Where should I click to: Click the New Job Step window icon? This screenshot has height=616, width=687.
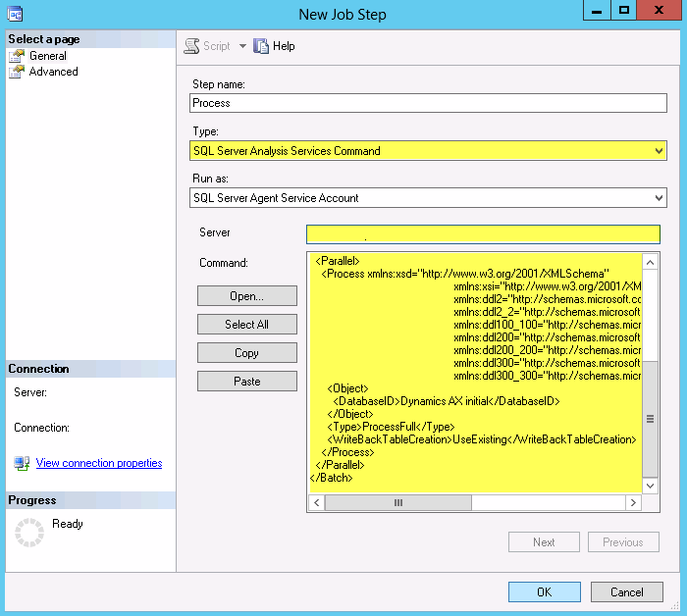point(16,14)
